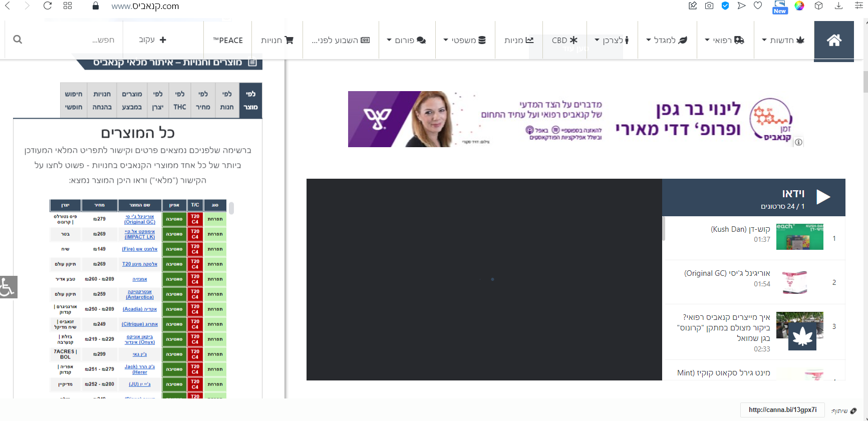Open the CBD menu item
The image size is (868, 421).
564,40
